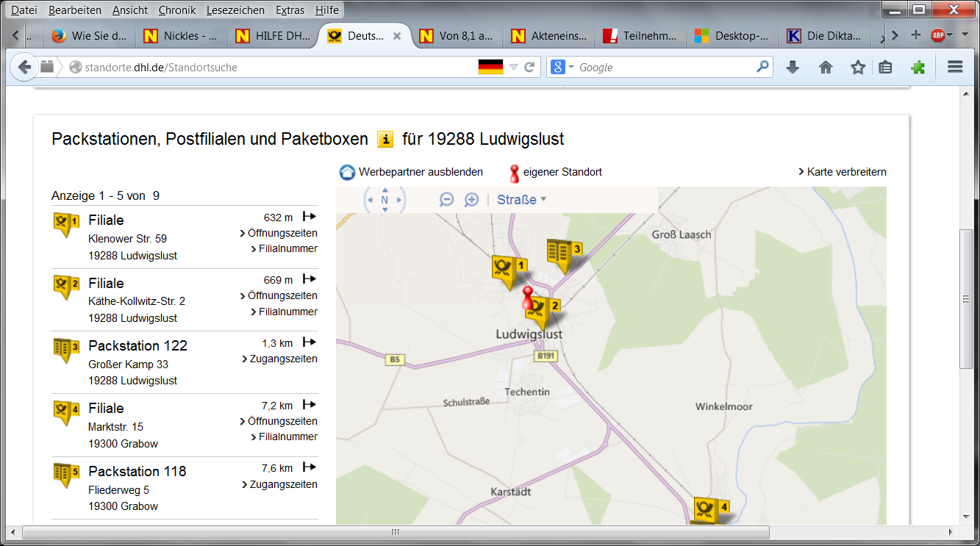Select map marker 1 post horn pin

[x=509, y=273]
